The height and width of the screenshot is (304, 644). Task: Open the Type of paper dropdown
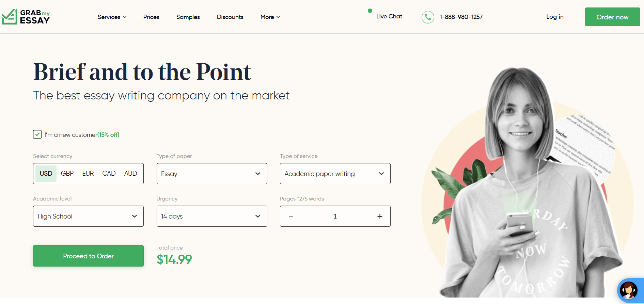pyautogui.click(x=212, y=174)
